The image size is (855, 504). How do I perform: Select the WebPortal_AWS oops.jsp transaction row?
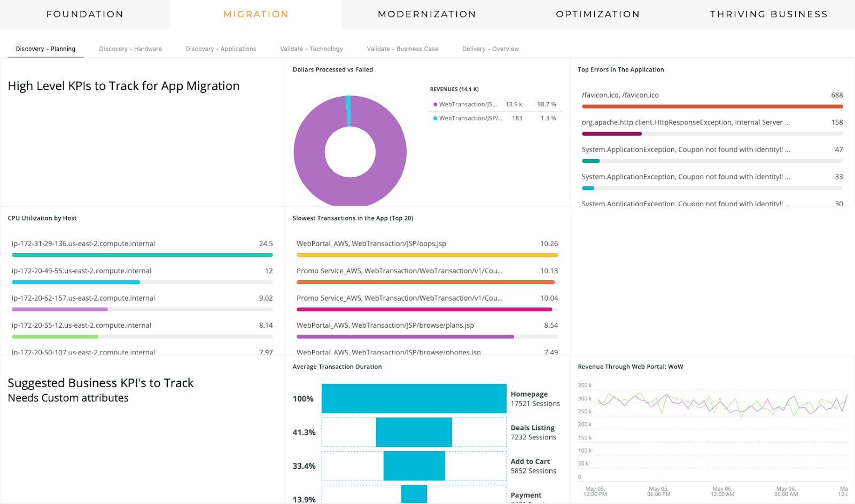(x=428, y=248)
